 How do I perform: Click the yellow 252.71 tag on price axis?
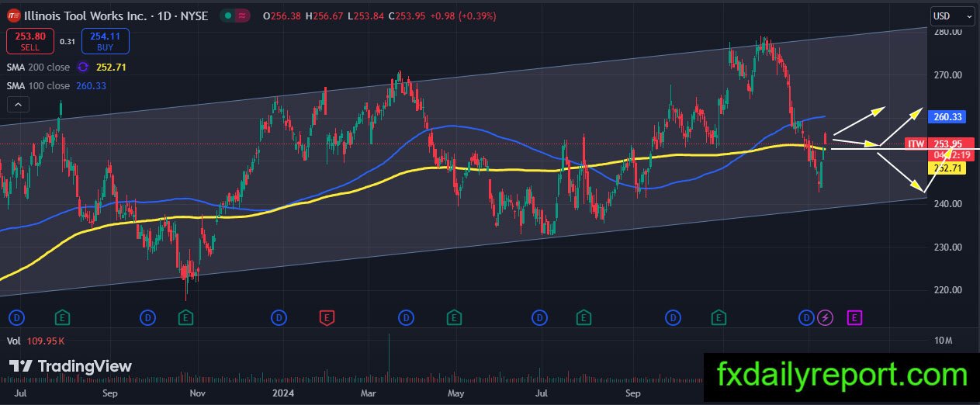[946, 168]
